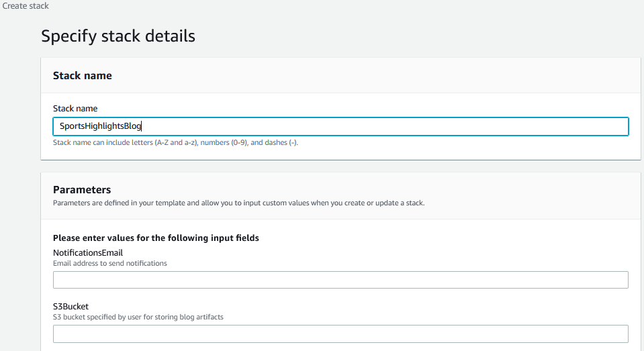Click the Specify stack details heading
Image resolution: width=644 pixels, height=351 pixels.
point(118,36)
